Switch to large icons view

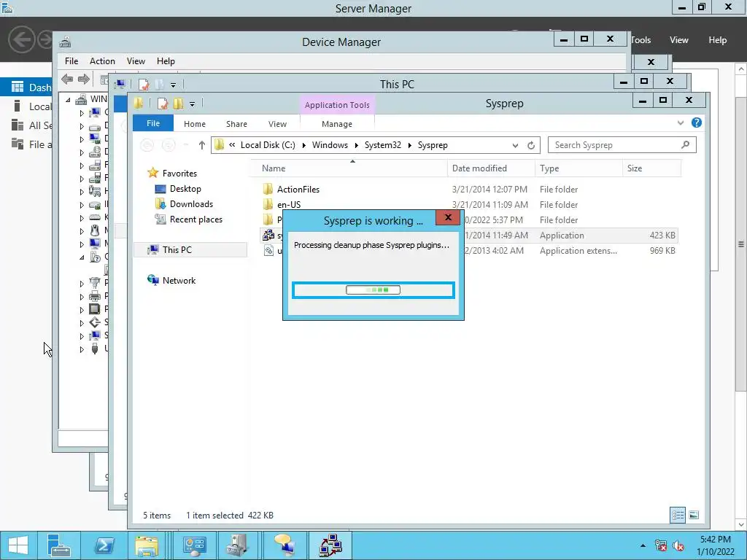(694, 515)
